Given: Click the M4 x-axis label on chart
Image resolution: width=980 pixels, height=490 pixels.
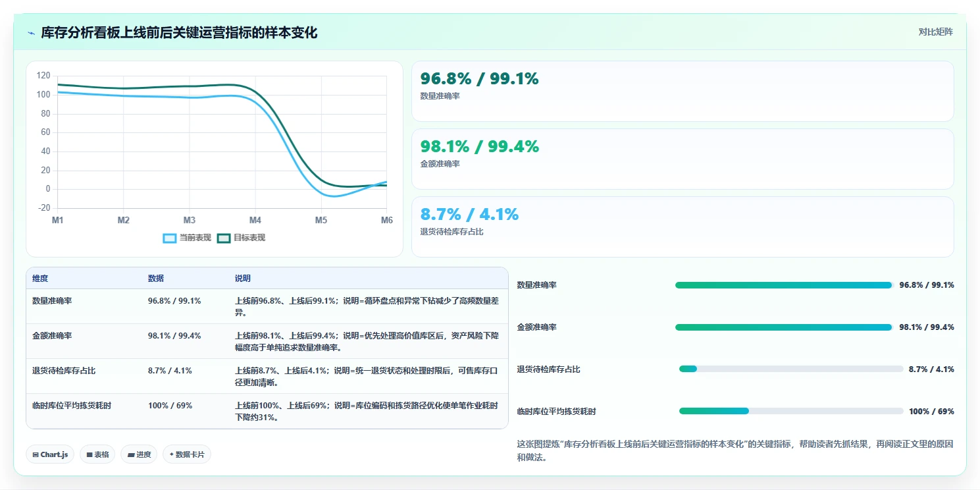Looking at the screenshot, I should (x=255, y=220).
